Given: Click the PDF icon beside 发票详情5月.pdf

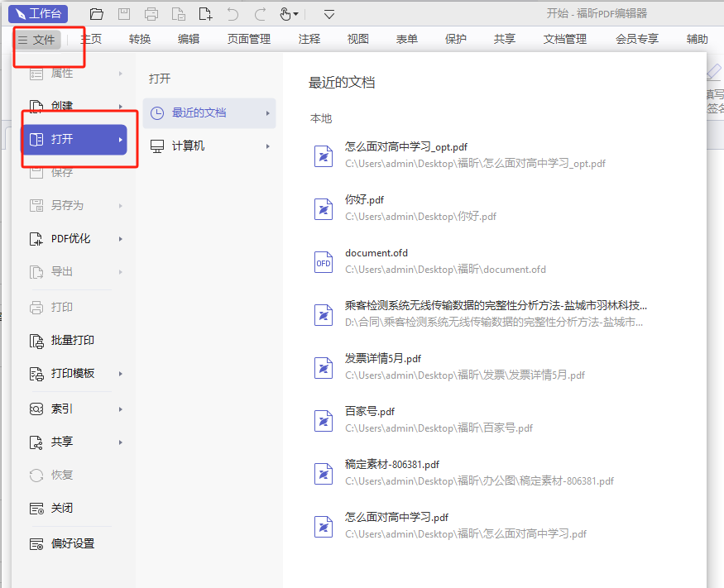Looking at the screenshot, I should coord(324,368).
